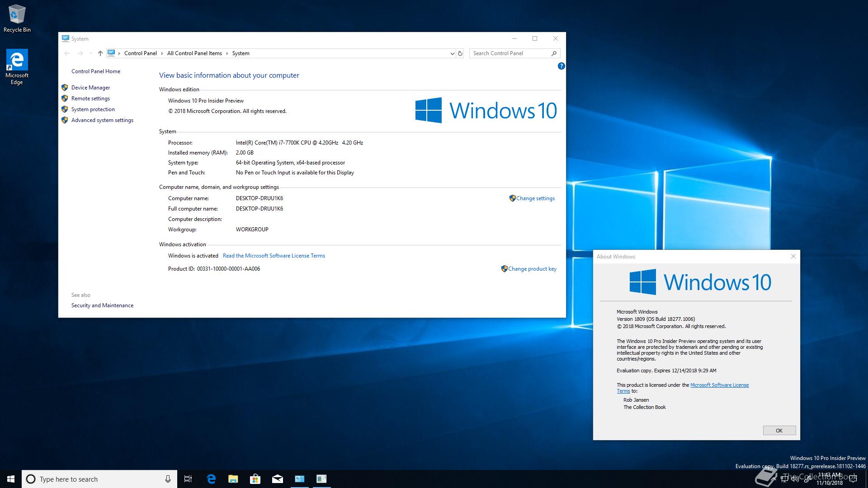This screenshot has width=868, height=488.
Task: Click the 2.00 GB installed memory value
Action: point(245,153)
